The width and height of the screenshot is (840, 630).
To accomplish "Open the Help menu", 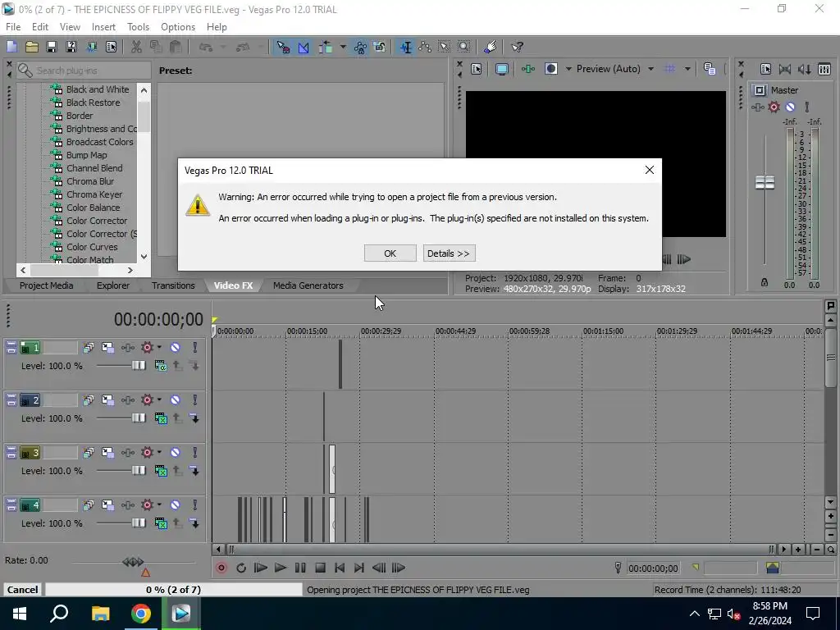I will pyautogui.click(x=217, y=27).
